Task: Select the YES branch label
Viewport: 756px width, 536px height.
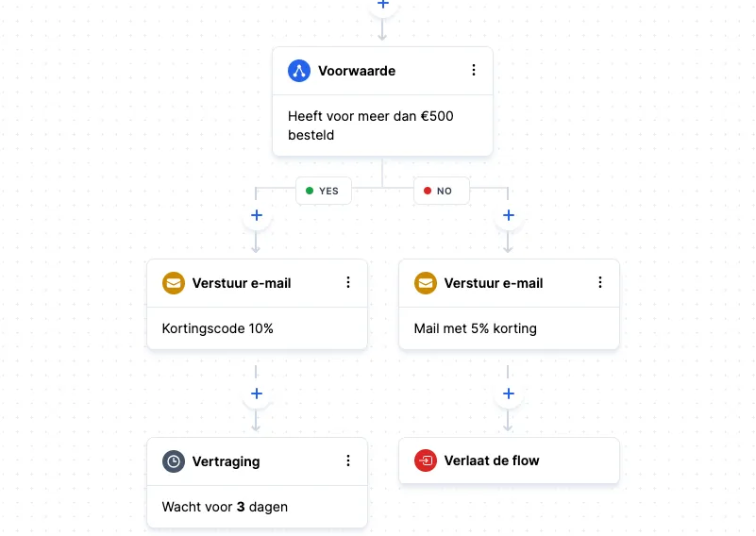Action: [324, 191]
